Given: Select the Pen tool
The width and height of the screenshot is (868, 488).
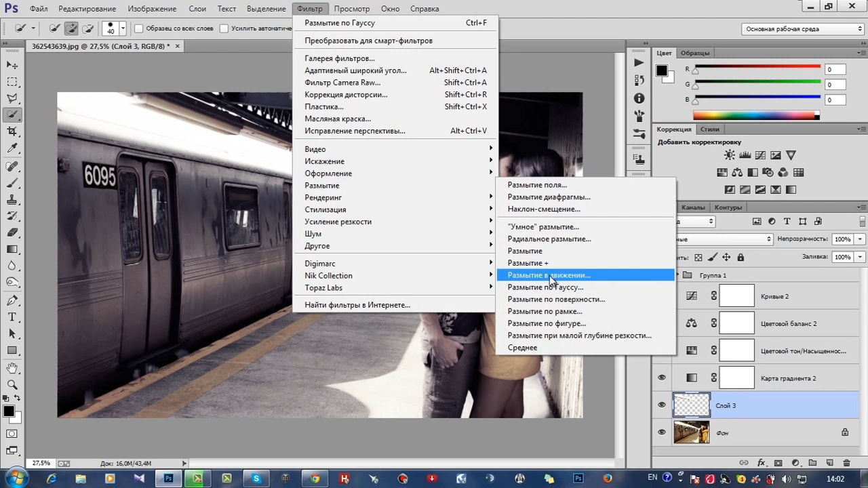Looking at the screenshot, I should (12, 300).
